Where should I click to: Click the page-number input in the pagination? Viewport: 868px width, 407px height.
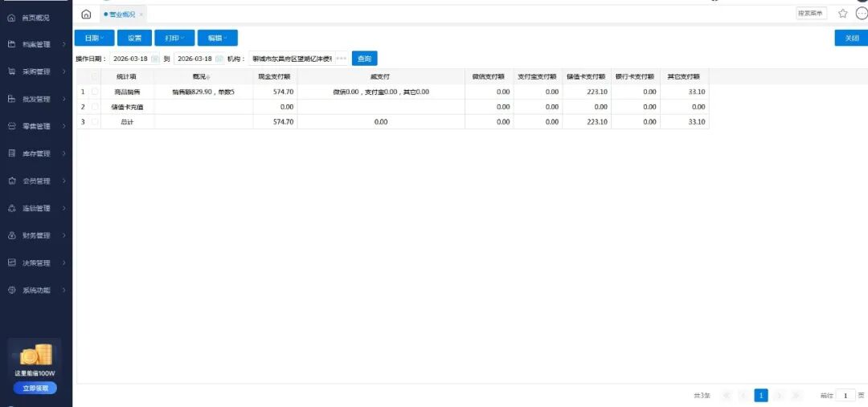[845, 395]
